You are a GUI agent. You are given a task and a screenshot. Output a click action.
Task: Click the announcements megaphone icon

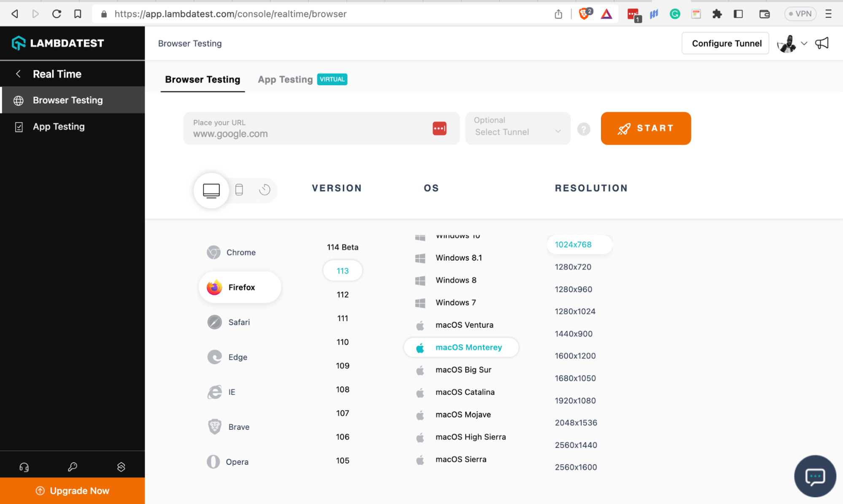tap(821, 43)
